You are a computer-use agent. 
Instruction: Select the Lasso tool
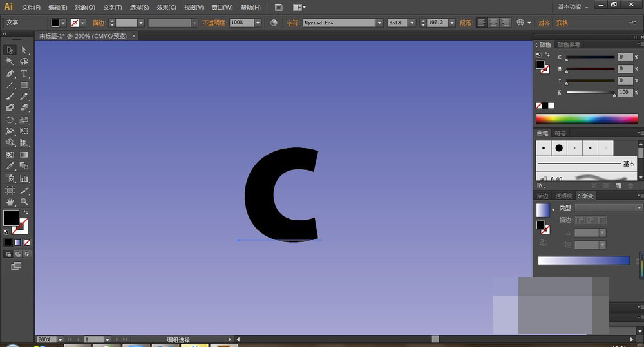click(x=24, y=62)
